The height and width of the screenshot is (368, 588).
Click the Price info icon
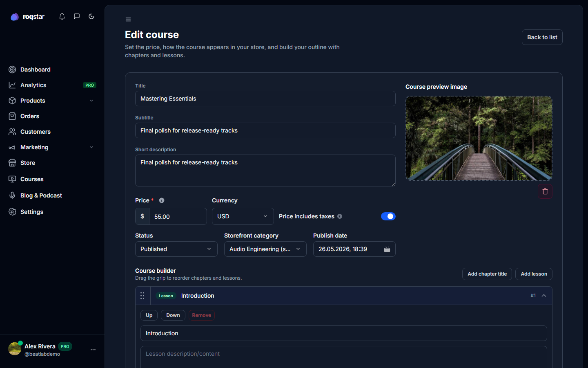tap(162, 200)
